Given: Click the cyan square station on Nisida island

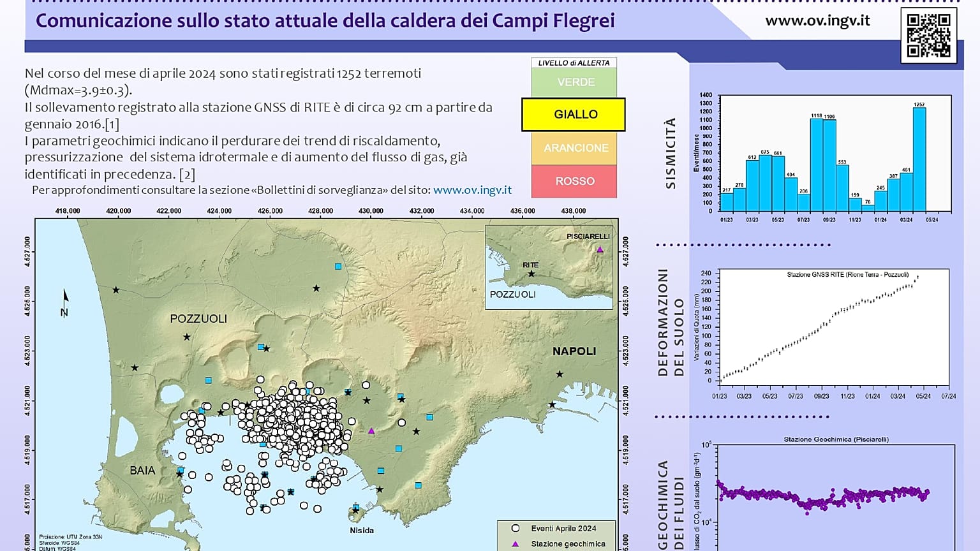Looking at the screenshot, I should point(357,508).
